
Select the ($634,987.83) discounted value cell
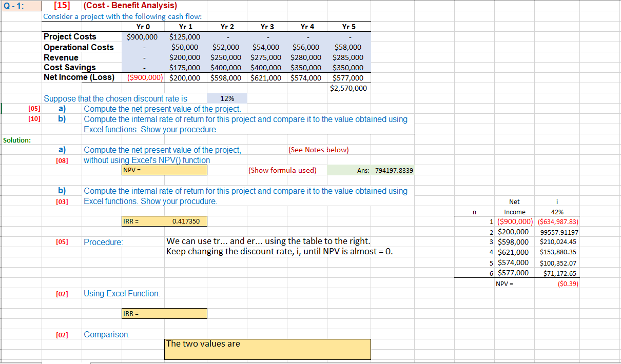click(x=558, y=221)
